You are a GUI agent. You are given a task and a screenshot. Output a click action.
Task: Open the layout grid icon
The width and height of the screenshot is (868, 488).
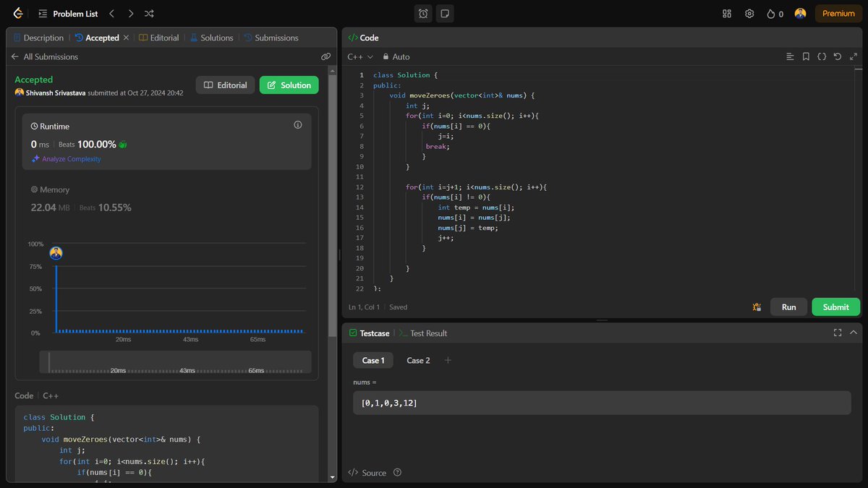(727, 13)
